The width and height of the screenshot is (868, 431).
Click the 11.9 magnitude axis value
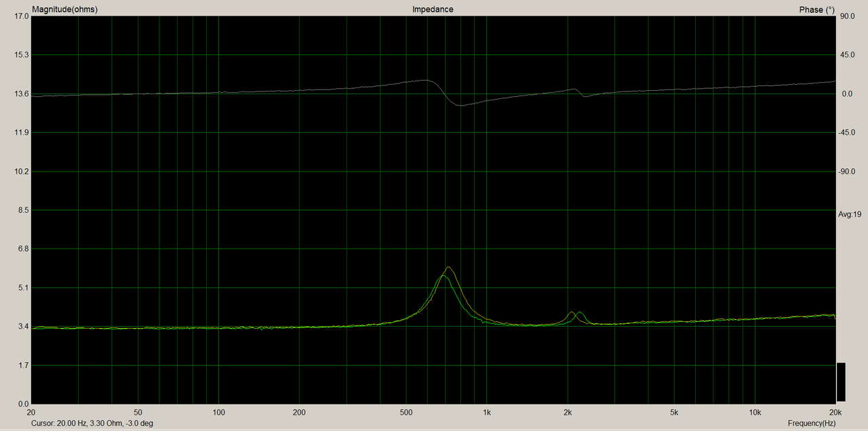21,132
